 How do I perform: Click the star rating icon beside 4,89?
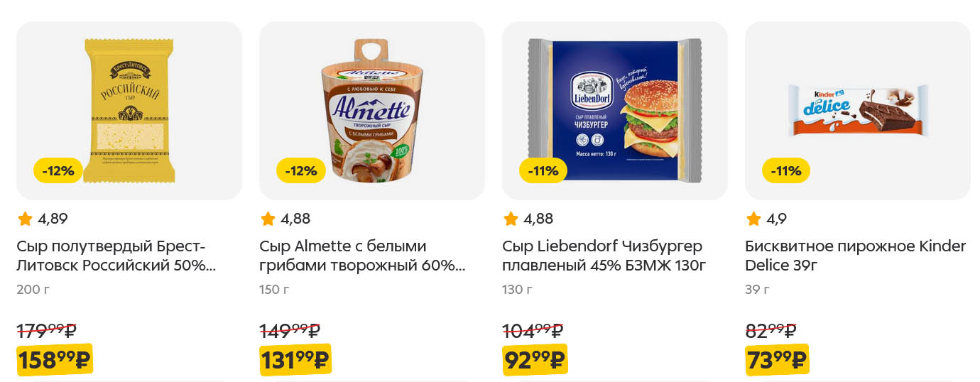(25, 219)
